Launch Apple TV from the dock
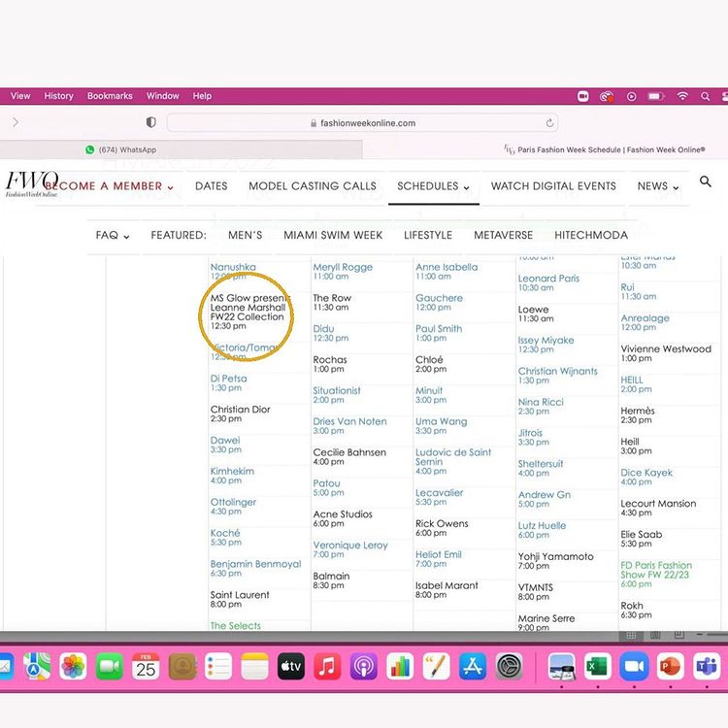The height and width of the screenshot is (728, 728). [x=291, y=666]
